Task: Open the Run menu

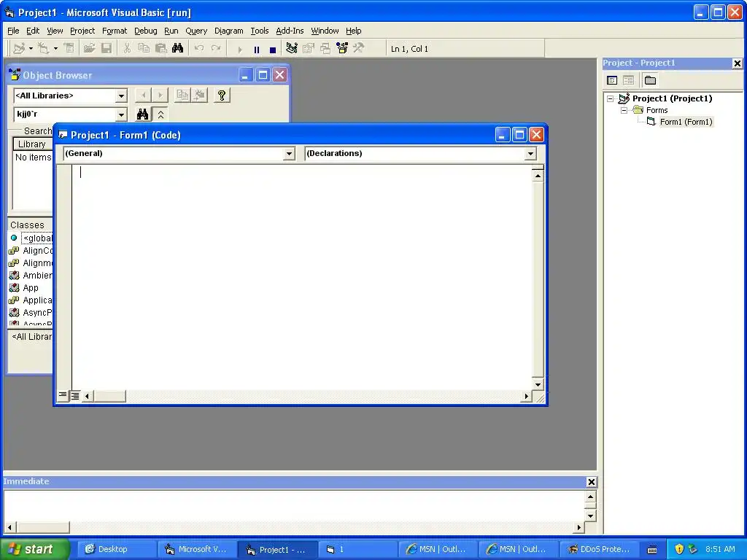Action: tap(171, 31)
